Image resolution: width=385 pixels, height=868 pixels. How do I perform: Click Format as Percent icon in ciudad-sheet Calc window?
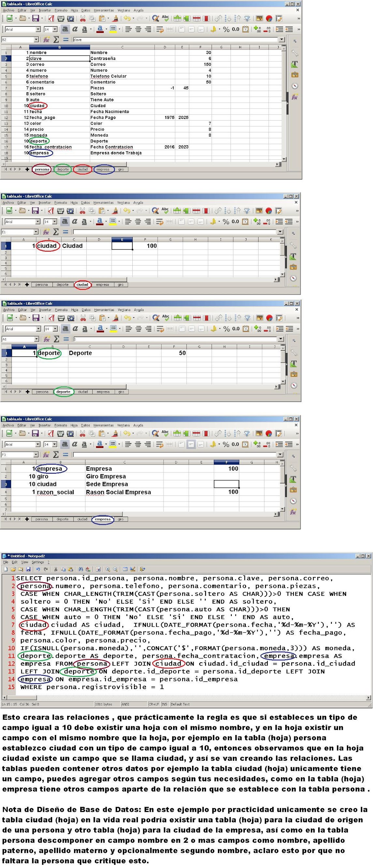tap(226, 221)
